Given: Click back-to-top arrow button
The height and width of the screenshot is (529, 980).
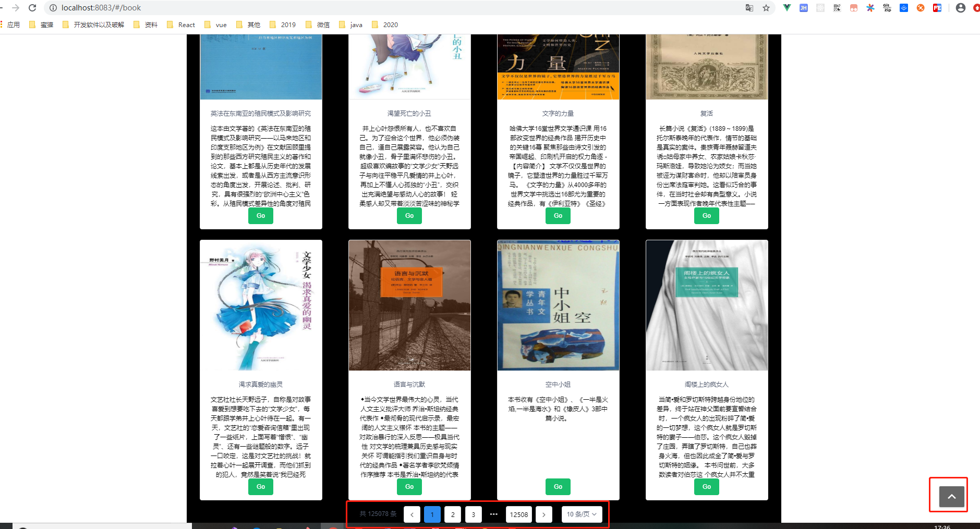Looking at the screenshot, I should click(952, 497).
